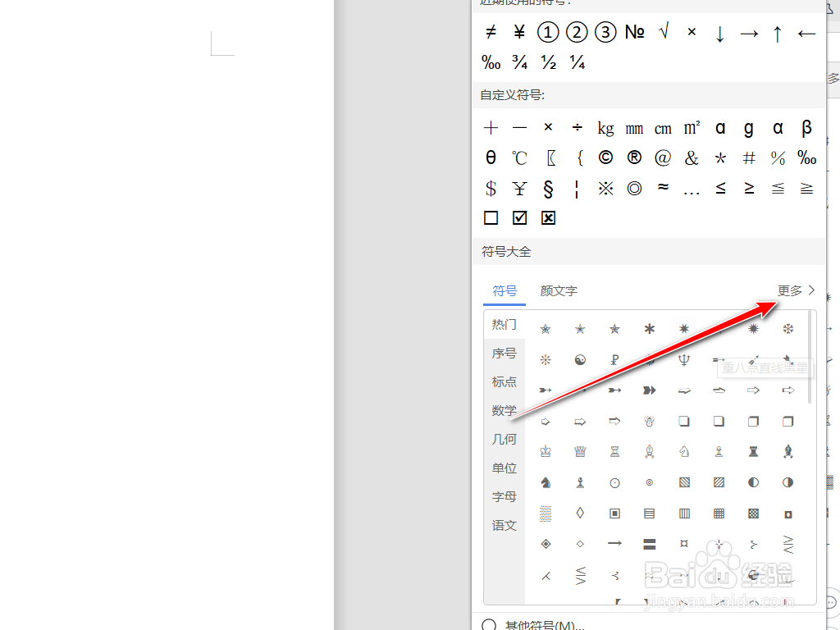The height and width of the screenshot is (630, 840).
Task: Insert the left arrow ← symbol
Action: pos(806,34)
